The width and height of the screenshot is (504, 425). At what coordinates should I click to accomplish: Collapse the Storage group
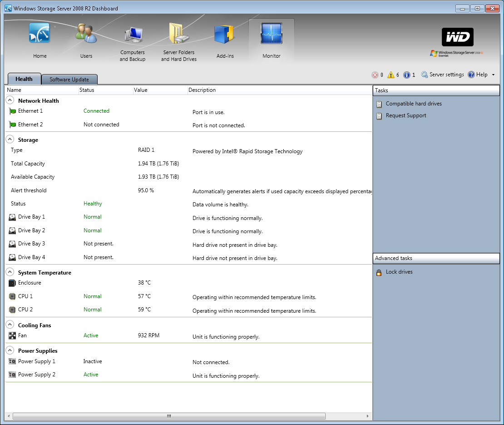coord(10,139)
